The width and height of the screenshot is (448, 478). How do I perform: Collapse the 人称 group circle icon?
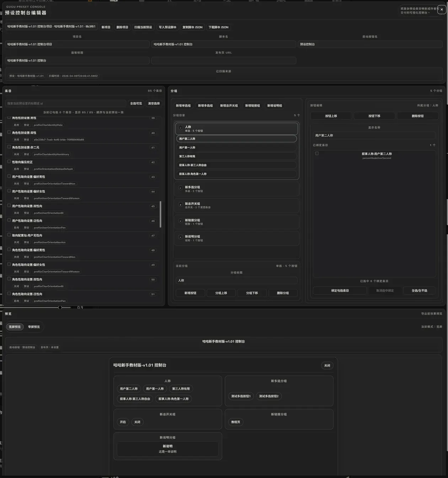coord(181,128)
